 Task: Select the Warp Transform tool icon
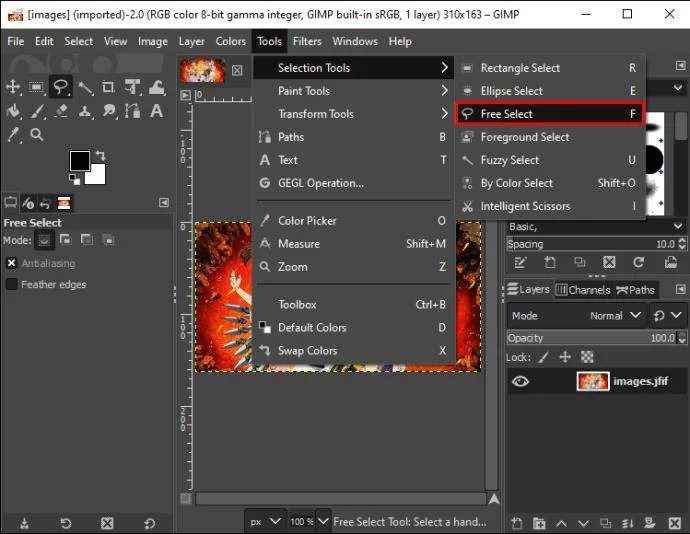point(157,87)
